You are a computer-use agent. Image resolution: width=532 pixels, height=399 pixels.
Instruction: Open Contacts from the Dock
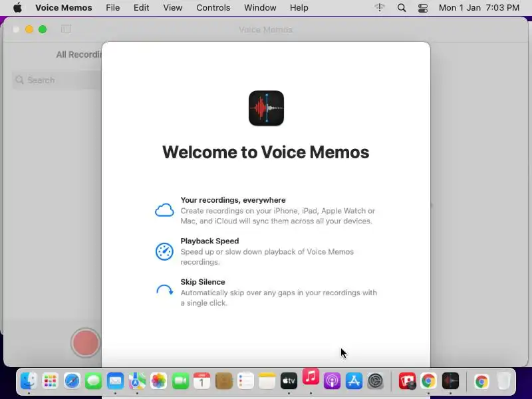pos(224,381)
